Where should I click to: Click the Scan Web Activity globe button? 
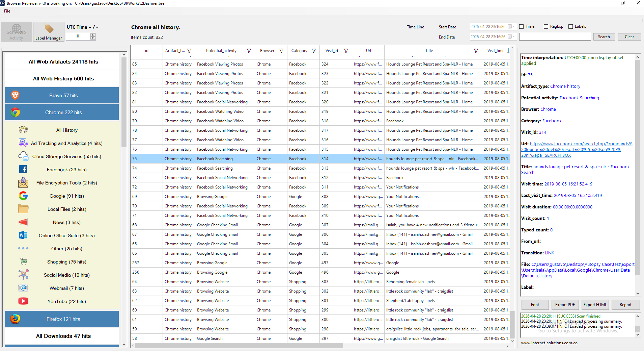pyautogui.click(x=17, y=32)
